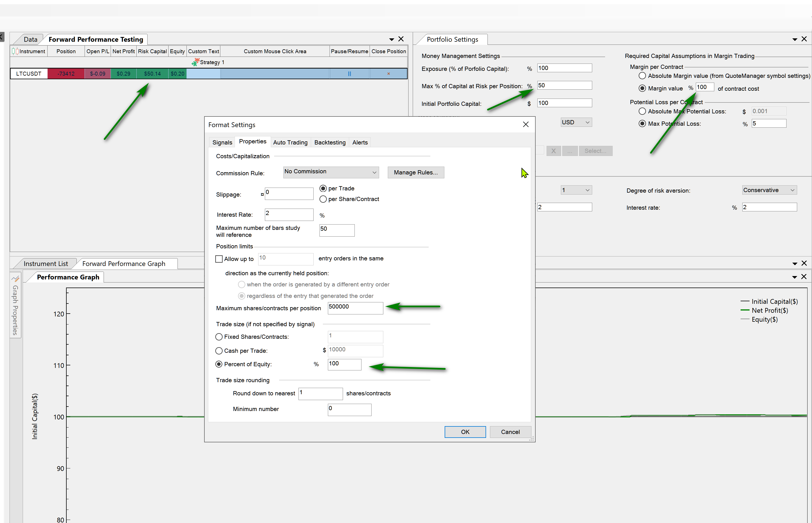The height and width of the screenshot is (523, 812).
Task: Switch to the Auto Trading tab
Action: point(290,143)
